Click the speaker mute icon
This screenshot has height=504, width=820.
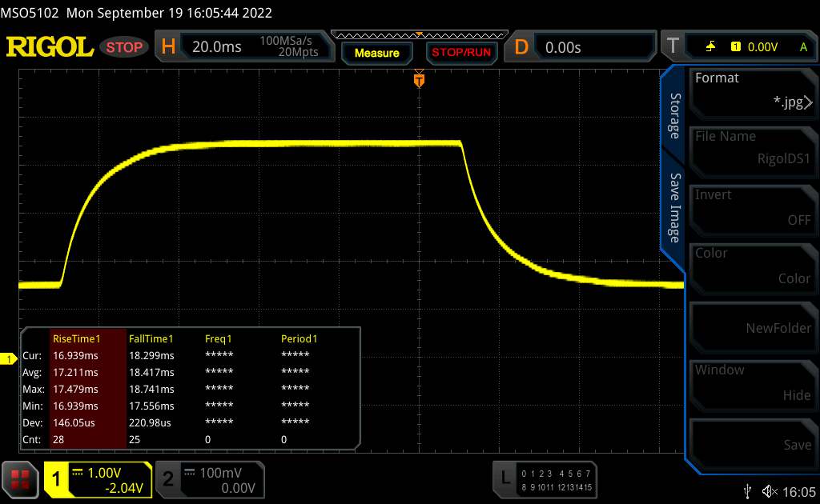pyautogui.click(x=770, y=490)
